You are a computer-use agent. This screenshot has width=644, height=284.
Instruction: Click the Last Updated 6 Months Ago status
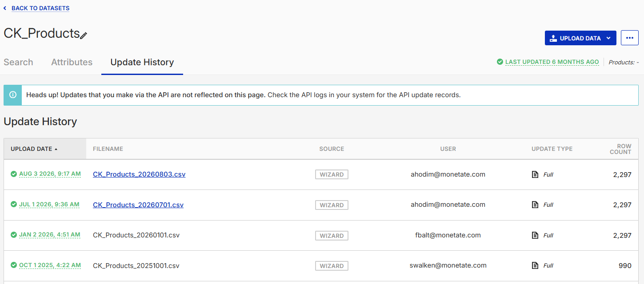point(552,62)
